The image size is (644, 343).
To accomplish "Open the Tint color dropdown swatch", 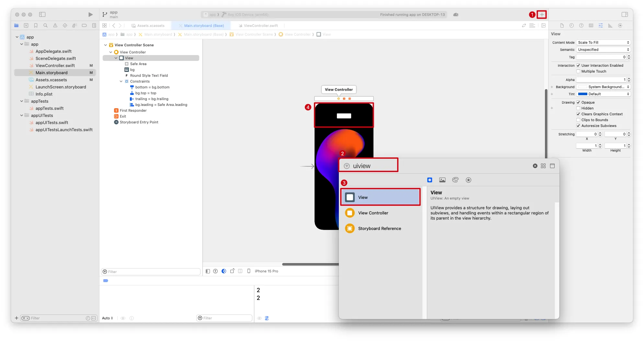I will [604, 94].
